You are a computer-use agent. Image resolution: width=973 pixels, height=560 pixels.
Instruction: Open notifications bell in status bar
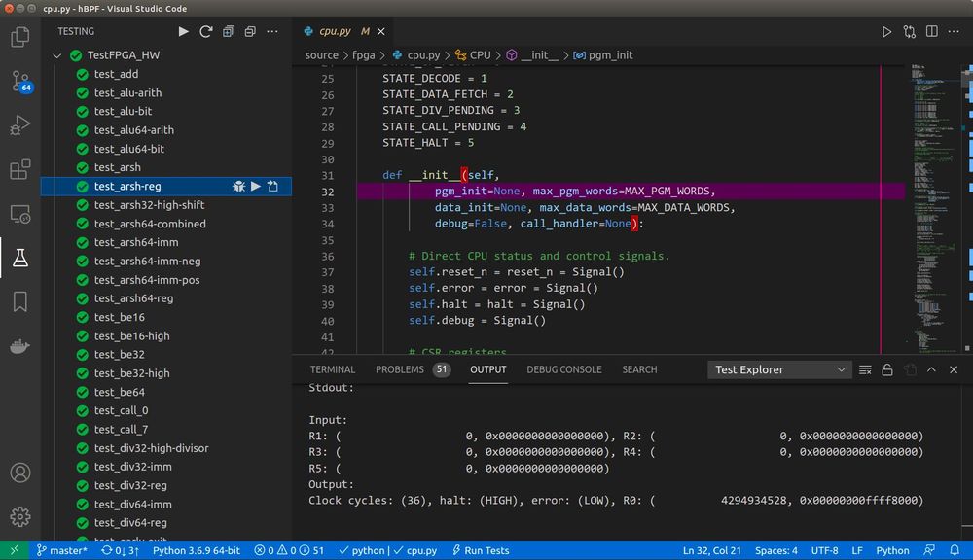click(955, 550)
